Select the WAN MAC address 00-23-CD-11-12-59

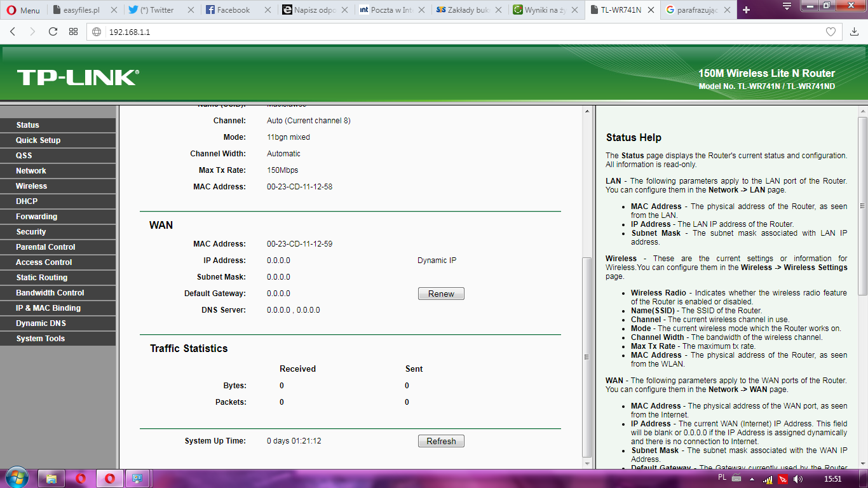299,244
